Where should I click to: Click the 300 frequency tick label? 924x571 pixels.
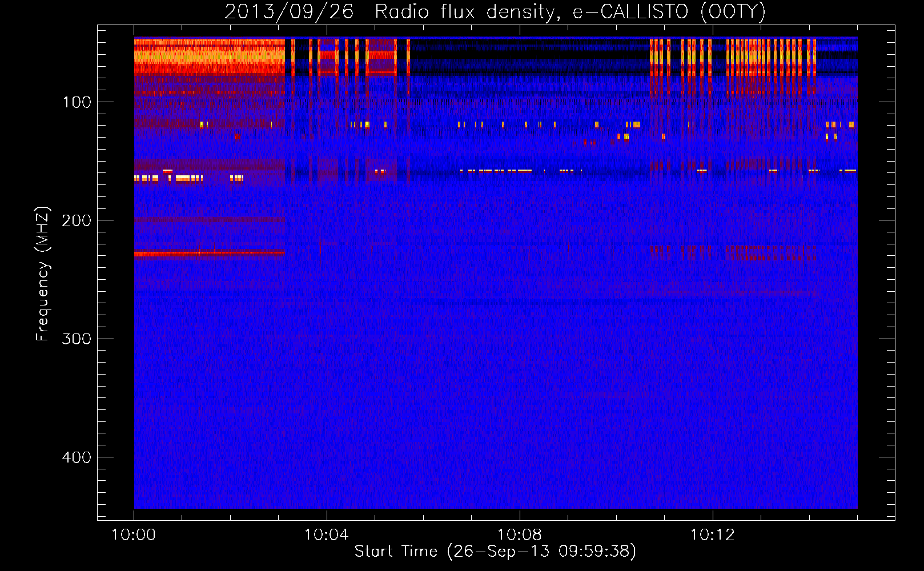point(77,339)
